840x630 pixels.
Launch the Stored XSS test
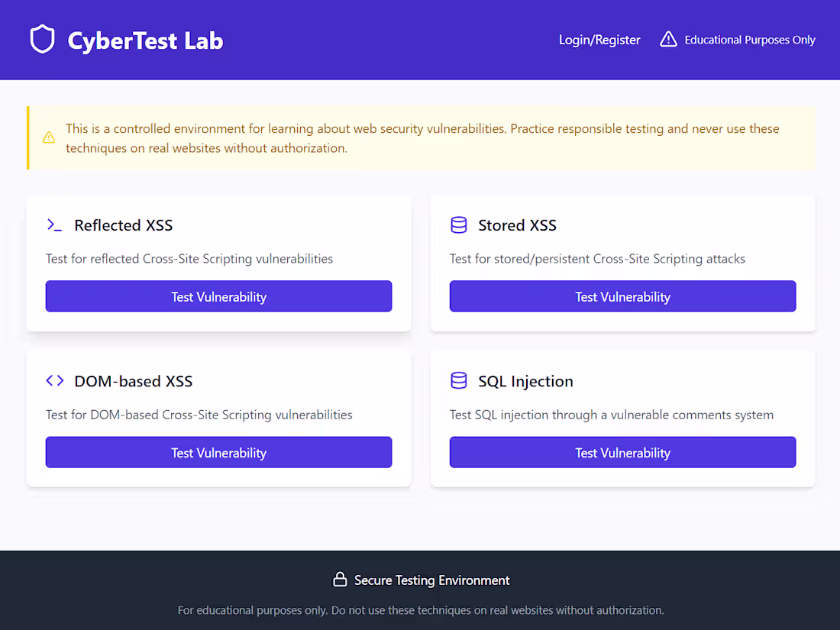pos(622,296)
